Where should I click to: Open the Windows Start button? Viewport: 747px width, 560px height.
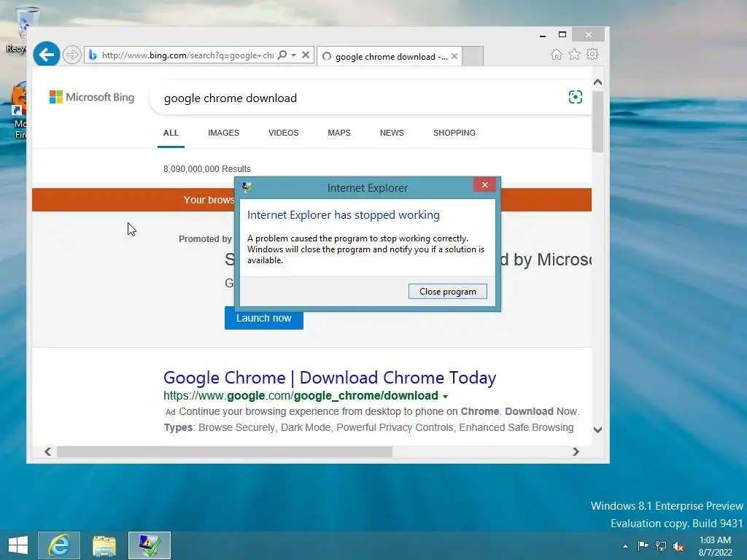click(x=18, y=545)
